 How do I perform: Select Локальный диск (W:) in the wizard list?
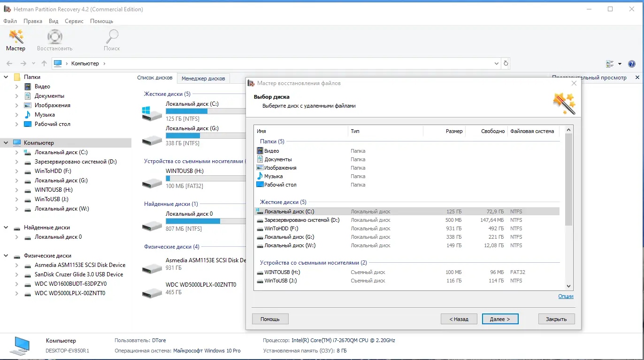[x=407, y=245]
